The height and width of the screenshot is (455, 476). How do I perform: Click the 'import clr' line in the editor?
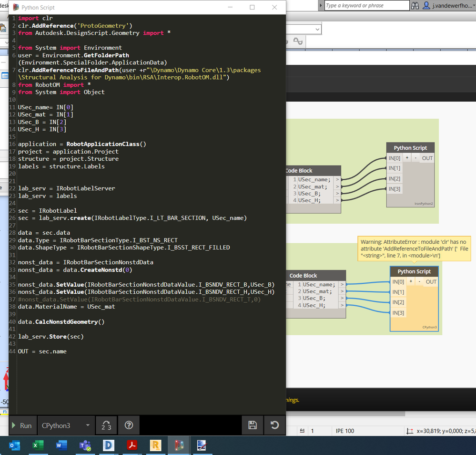[35, 18]
